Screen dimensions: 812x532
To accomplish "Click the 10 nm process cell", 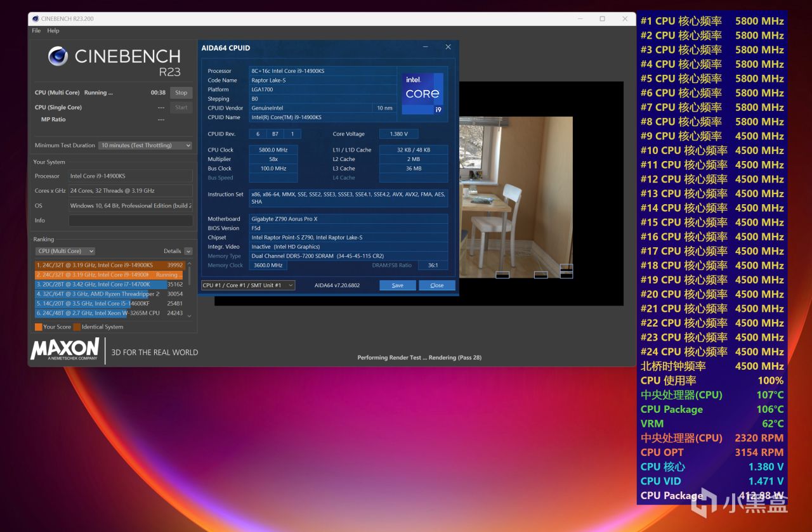I will pyautogui.click(x=384, y=108).
